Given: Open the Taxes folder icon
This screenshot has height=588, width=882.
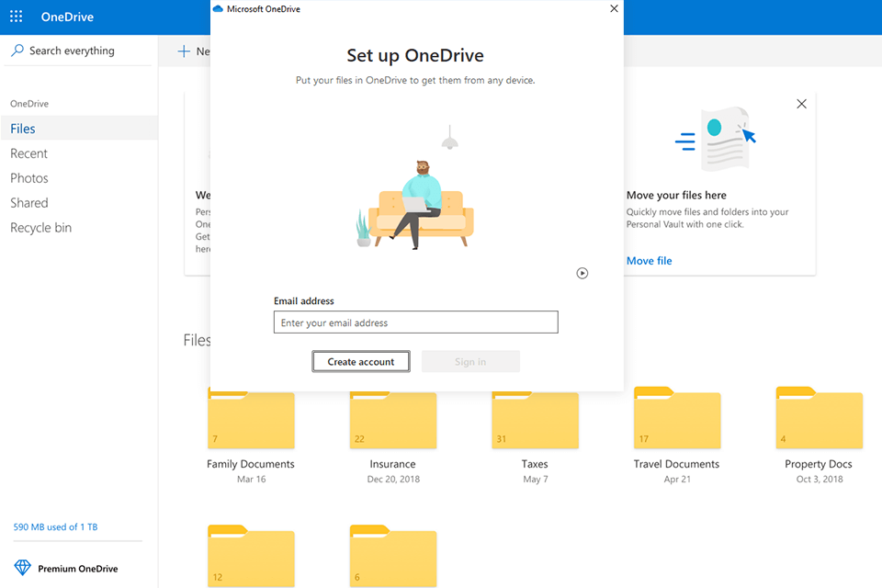Looking at the screenshot, I should [x=535, y=418].
